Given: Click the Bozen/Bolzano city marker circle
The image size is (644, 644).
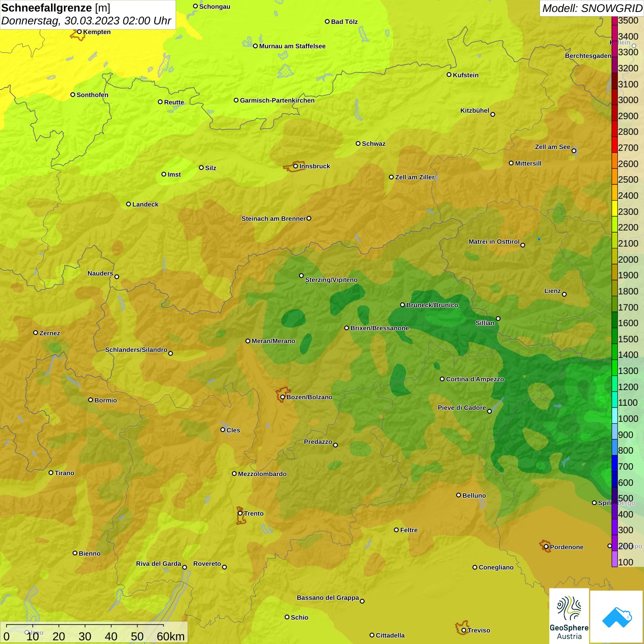Looking at the screenshot, I should point(283,397).
